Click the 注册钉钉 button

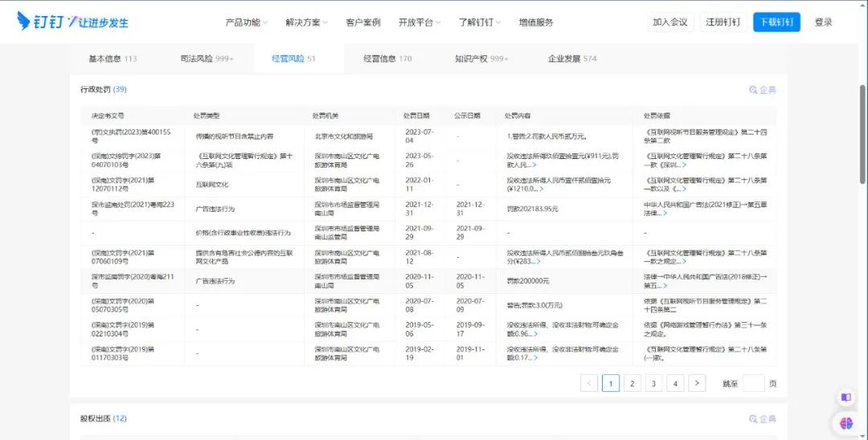pos(723,22)
